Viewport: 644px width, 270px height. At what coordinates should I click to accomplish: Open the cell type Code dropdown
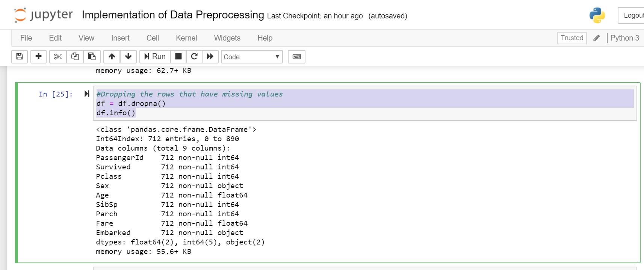tap(252, 57)
